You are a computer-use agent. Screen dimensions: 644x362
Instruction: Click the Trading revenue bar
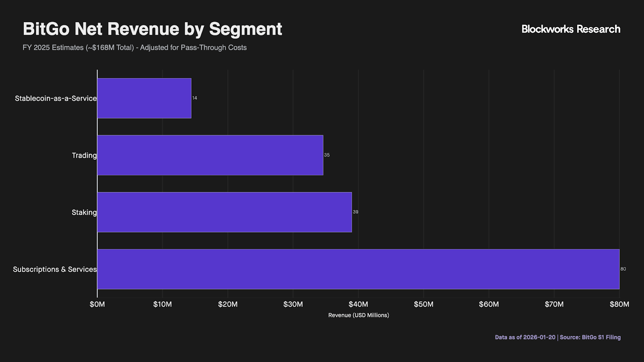point(210,155)
